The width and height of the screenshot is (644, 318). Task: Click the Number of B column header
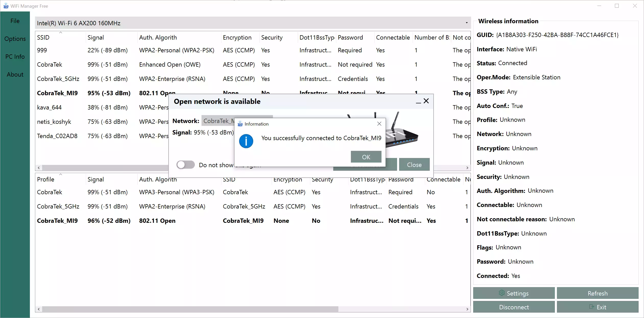(x=432, y=38)
